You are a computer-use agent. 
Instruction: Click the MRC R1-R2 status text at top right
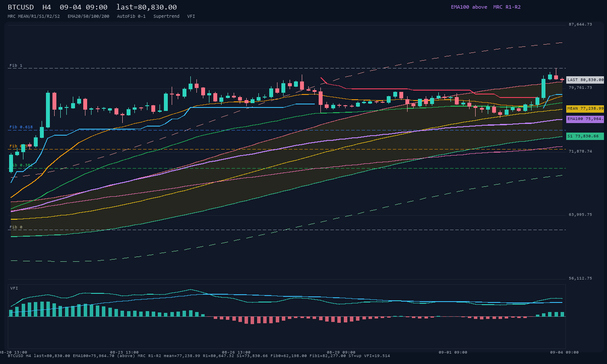tap(507, 7)
